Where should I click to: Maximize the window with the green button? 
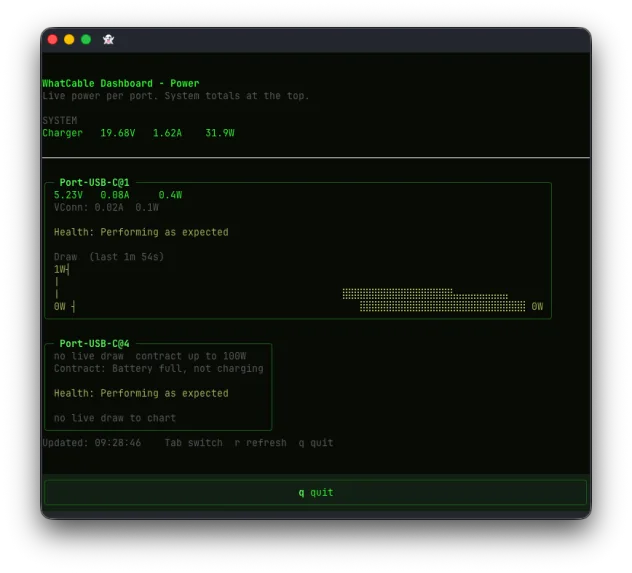tap(86, 39)
